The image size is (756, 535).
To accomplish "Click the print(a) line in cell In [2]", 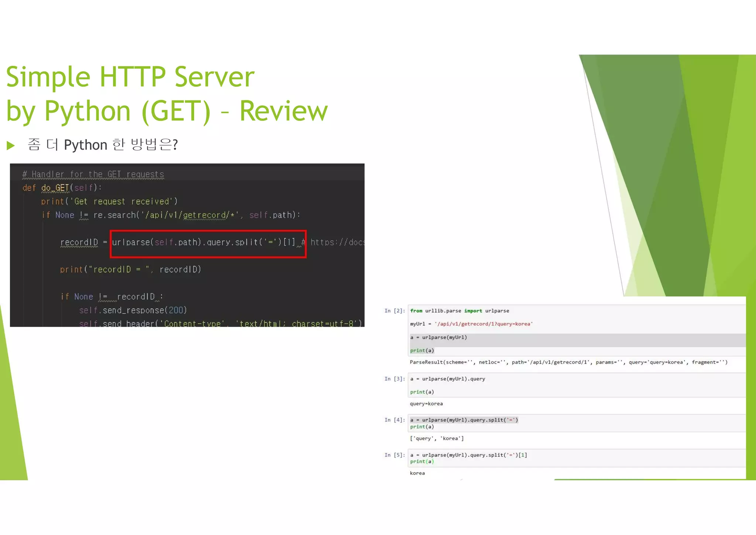I will (x=422, y=350).
